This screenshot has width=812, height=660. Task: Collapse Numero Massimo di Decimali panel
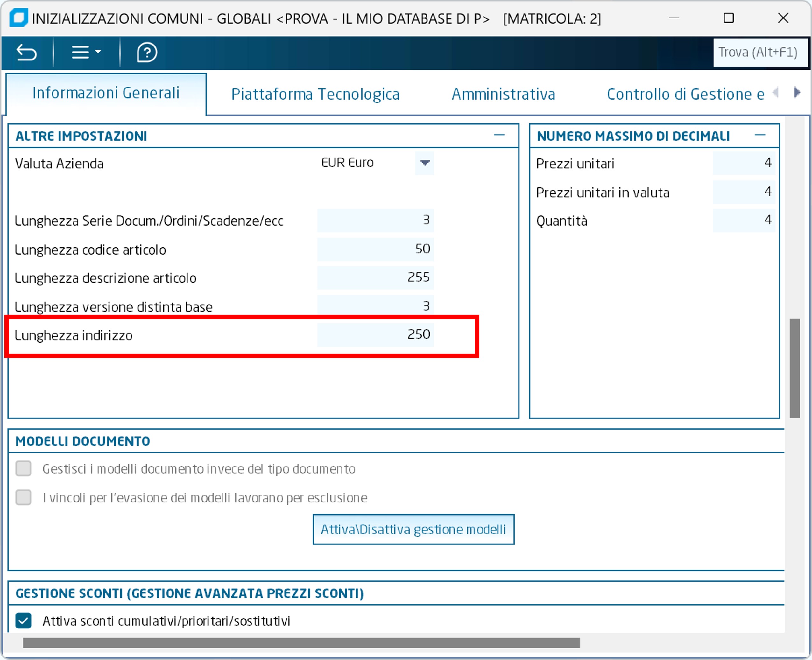pos(759,135)
